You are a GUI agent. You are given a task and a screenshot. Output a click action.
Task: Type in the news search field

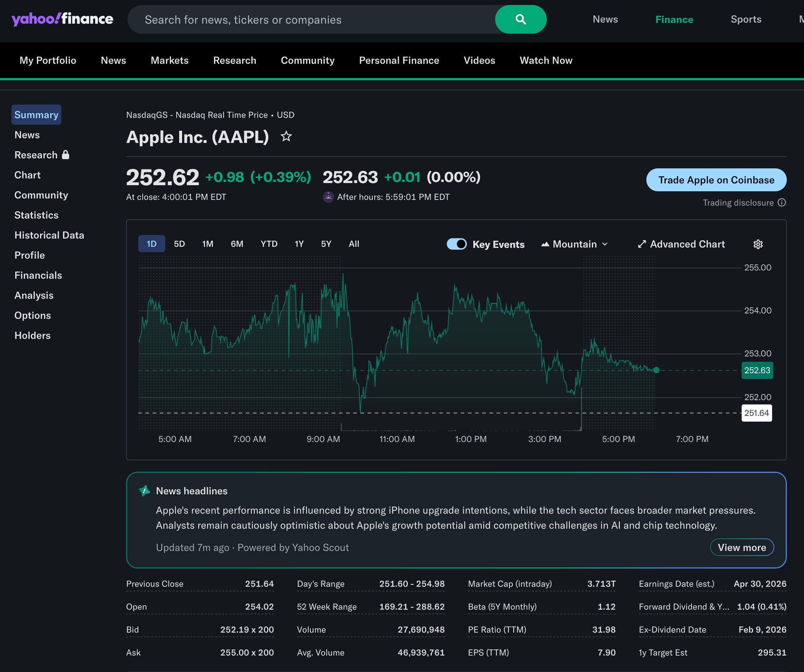(x=306, y=19)
